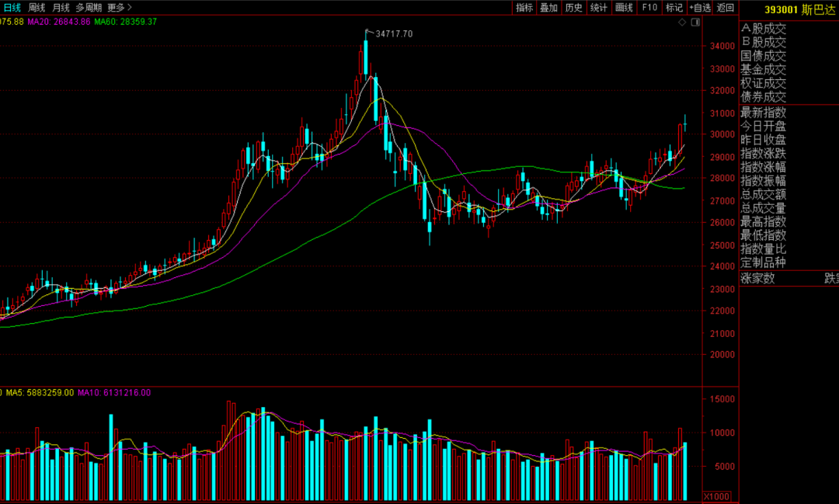Click the 393001 斯巴达 stock title
The width and height of the screenshot is (839, 504).
[799, 9]
